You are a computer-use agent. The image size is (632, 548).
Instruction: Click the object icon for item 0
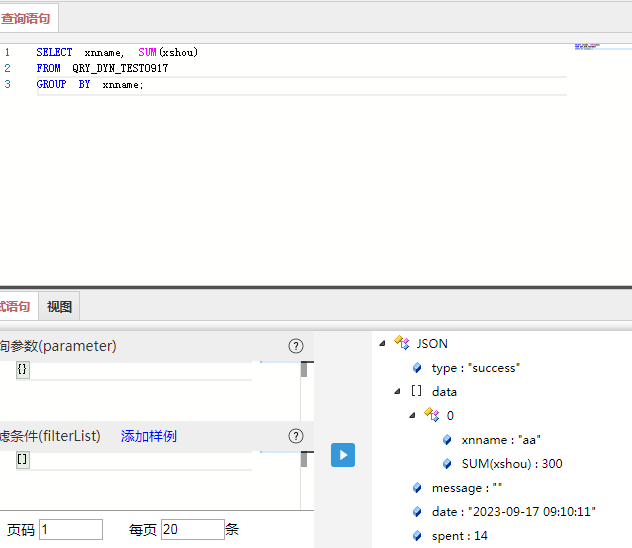(x=432, y=415)
